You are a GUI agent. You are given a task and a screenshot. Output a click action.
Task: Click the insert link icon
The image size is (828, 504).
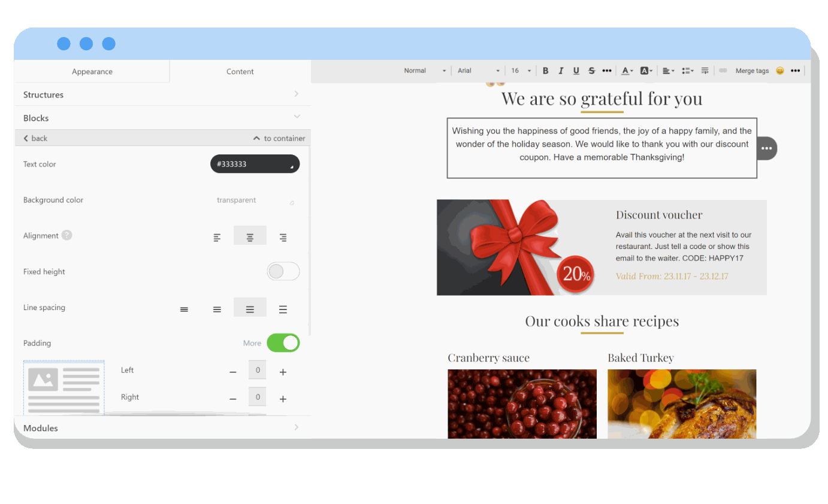(x=723, y=71)
